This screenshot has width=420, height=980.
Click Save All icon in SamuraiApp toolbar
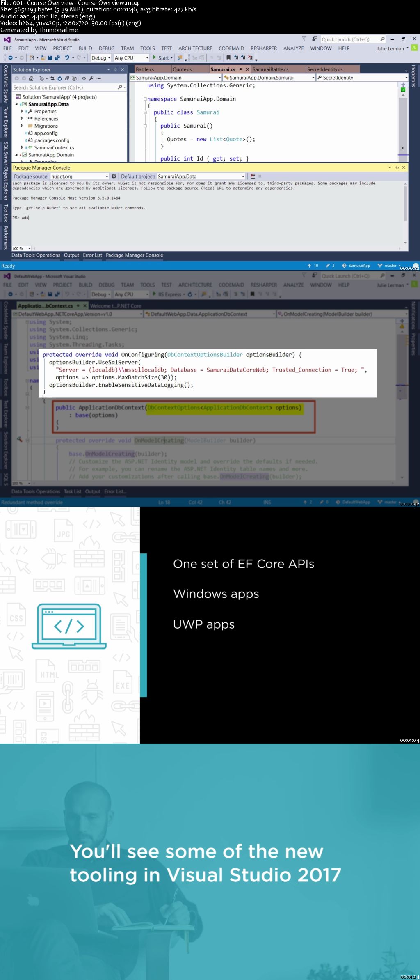click(57, 58)
